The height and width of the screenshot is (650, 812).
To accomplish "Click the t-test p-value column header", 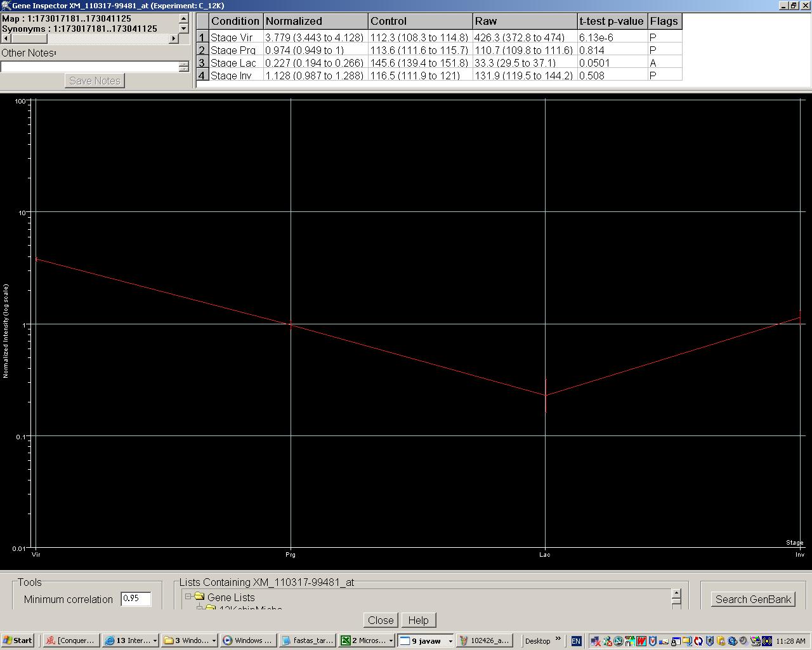I will [x=612, y=21].
